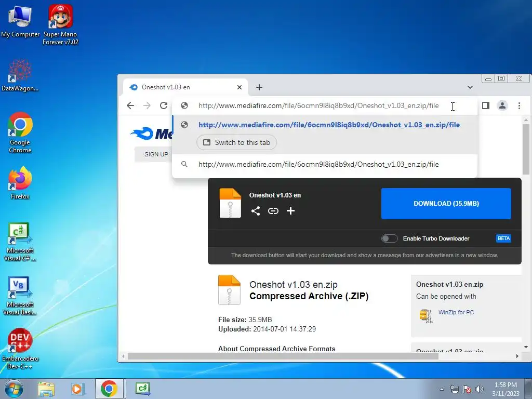The height and width of the screenshot is (399, 532).
Task: Click the zip file icon in dark panel
Action: click(230, 203)
